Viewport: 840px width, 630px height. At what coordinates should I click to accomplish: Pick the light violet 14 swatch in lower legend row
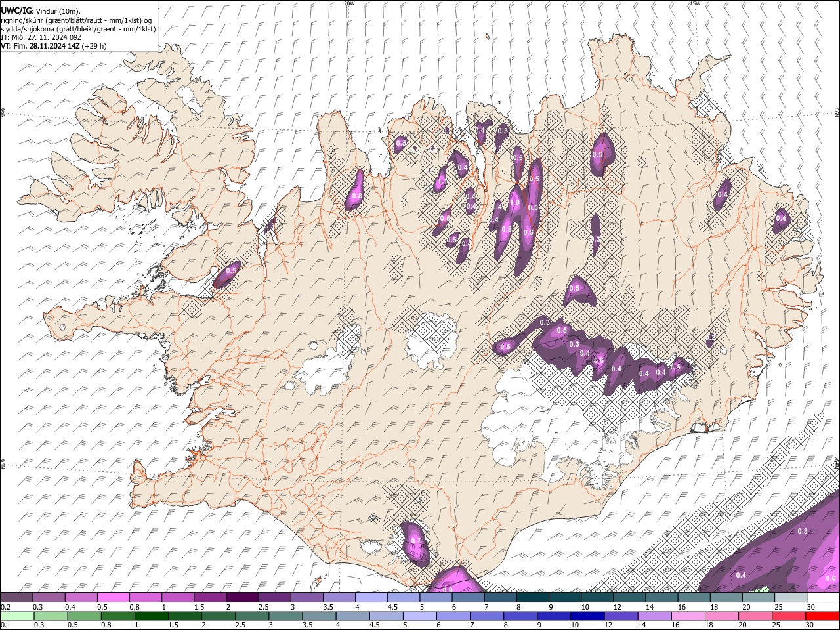656,616
